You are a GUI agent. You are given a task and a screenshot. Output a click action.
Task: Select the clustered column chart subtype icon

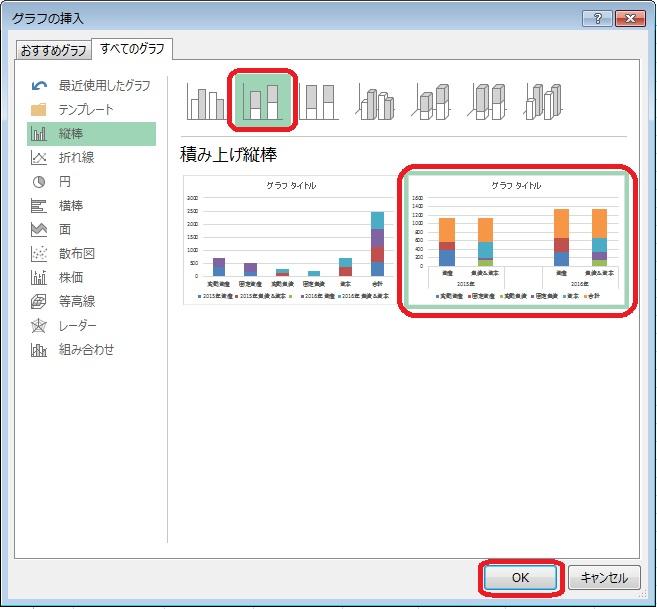point(207,102)
